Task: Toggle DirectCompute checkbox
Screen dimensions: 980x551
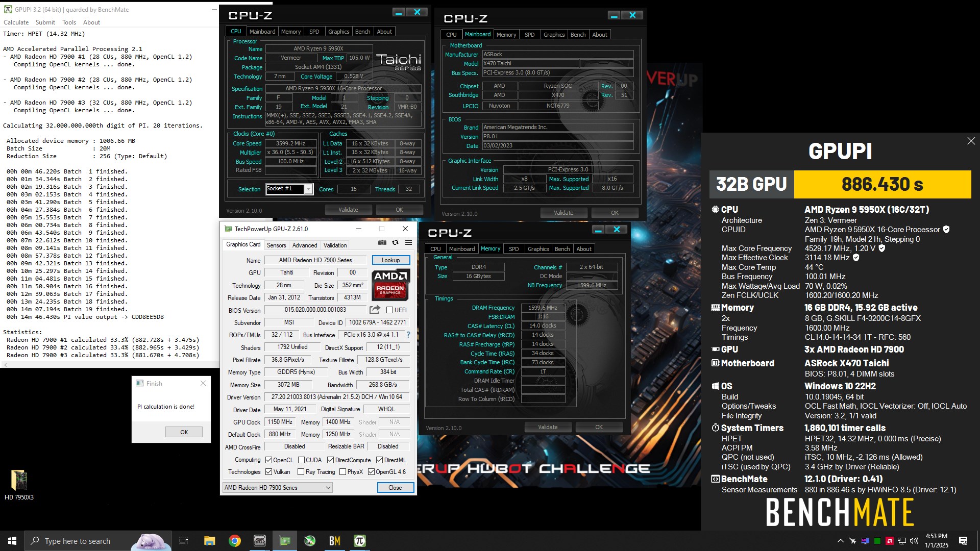Action: tap(330, 460)
